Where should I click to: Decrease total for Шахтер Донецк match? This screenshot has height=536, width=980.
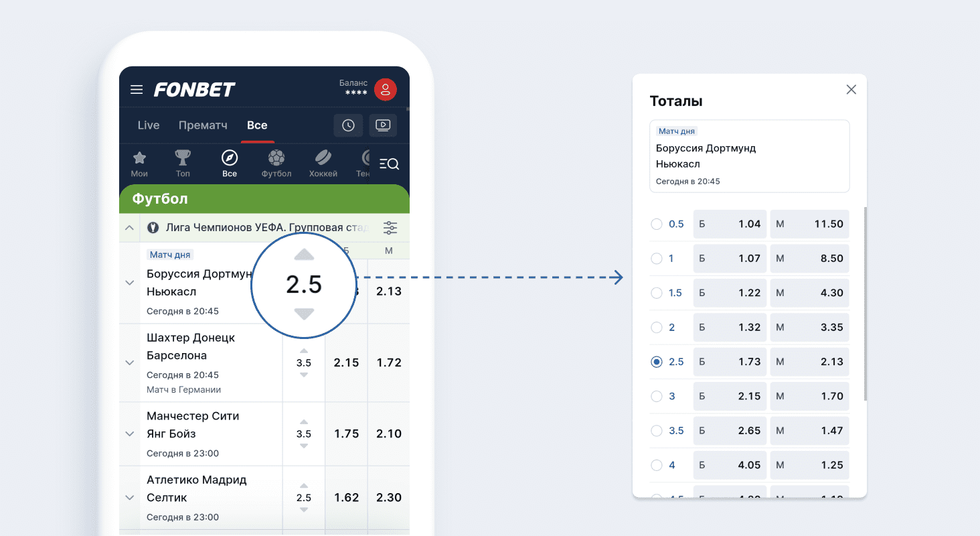[x=304, y=375]
